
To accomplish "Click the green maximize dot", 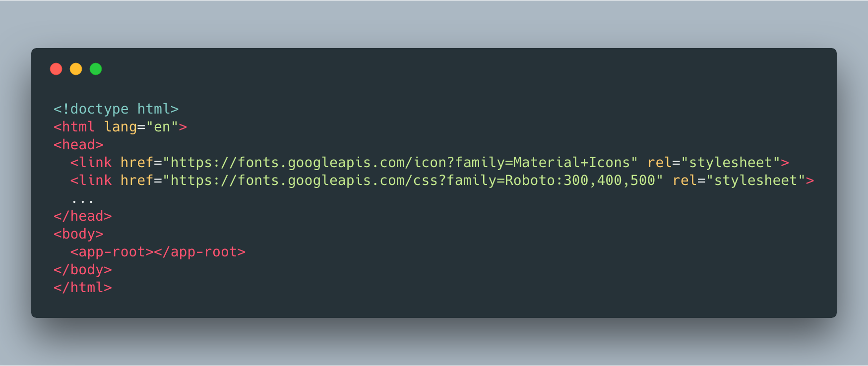I will [96, 69].
